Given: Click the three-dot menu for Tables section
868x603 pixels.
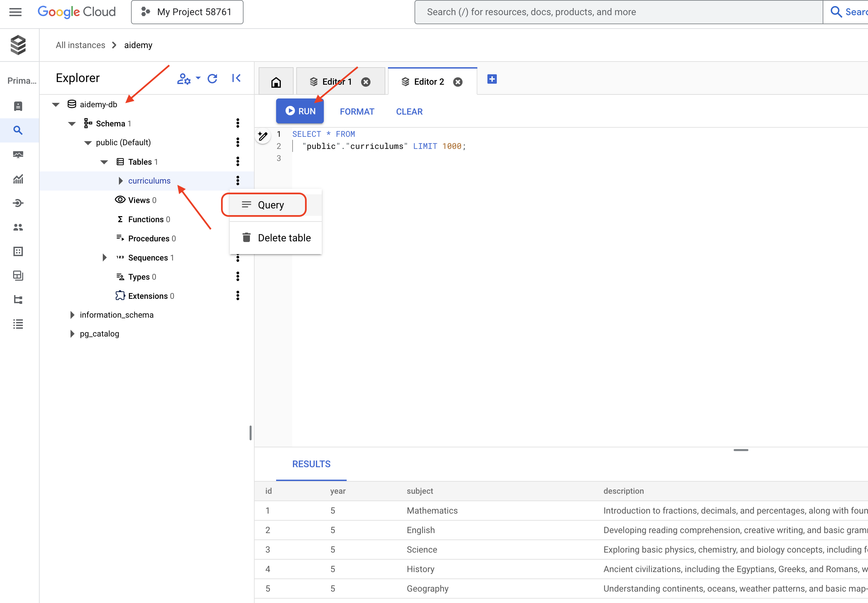Looking at the screenshot, I should point(239,162).
